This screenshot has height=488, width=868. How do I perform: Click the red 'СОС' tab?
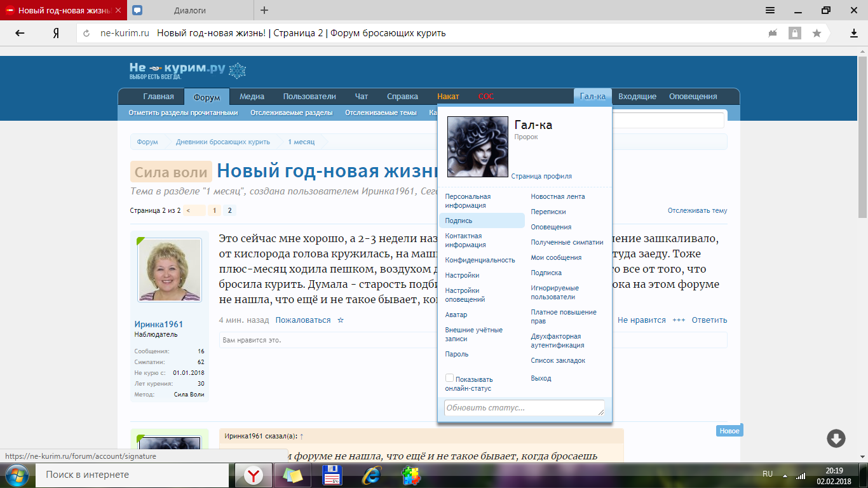tap(486, 97)
